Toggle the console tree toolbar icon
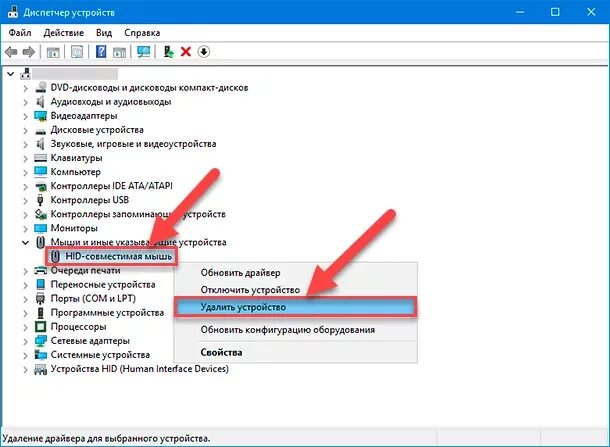Screen dimensions: 610x447 [x=53, y=52]
